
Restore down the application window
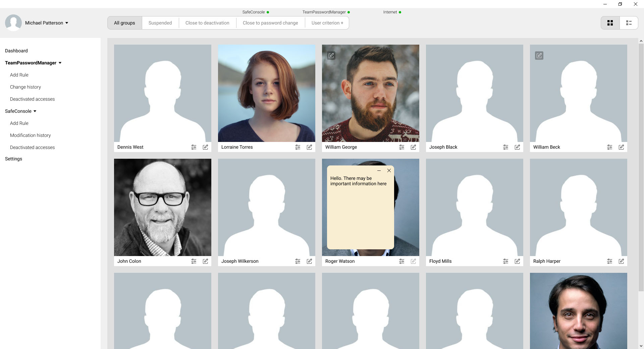click(x=620, y=4)
